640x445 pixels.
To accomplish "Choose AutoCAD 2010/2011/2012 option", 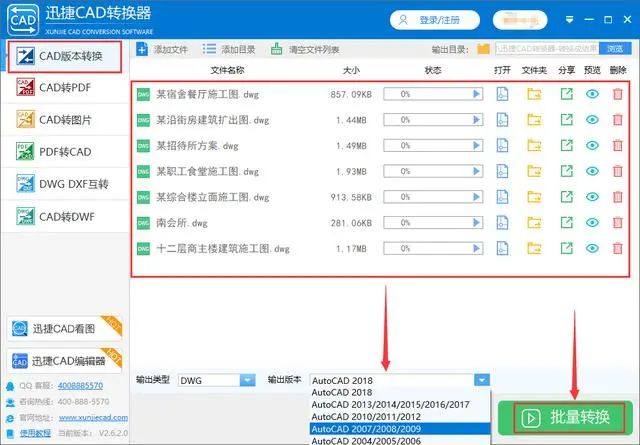I will 400,417.
